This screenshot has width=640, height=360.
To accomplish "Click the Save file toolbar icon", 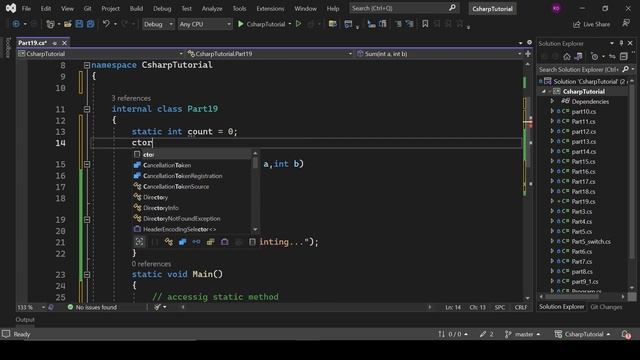I will 79,24.
